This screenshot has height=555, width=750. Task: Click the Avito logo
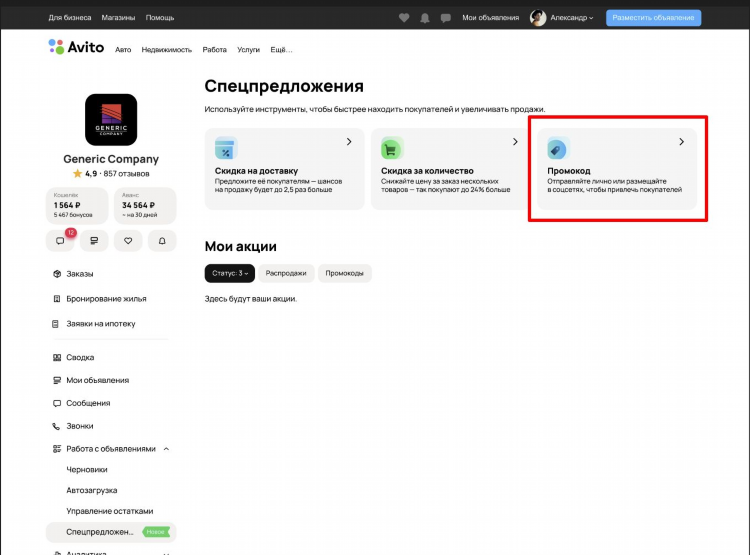(x=76, y=47)
